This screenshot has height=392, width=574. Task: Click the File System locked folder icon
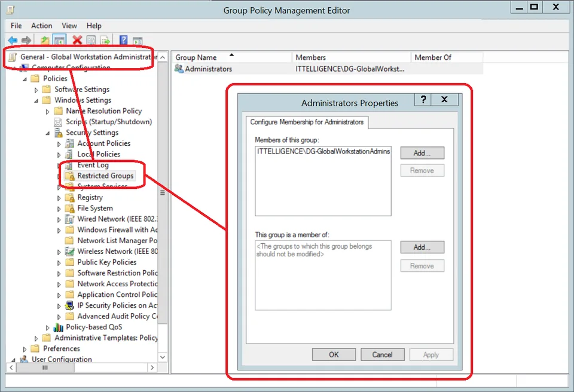69,209
